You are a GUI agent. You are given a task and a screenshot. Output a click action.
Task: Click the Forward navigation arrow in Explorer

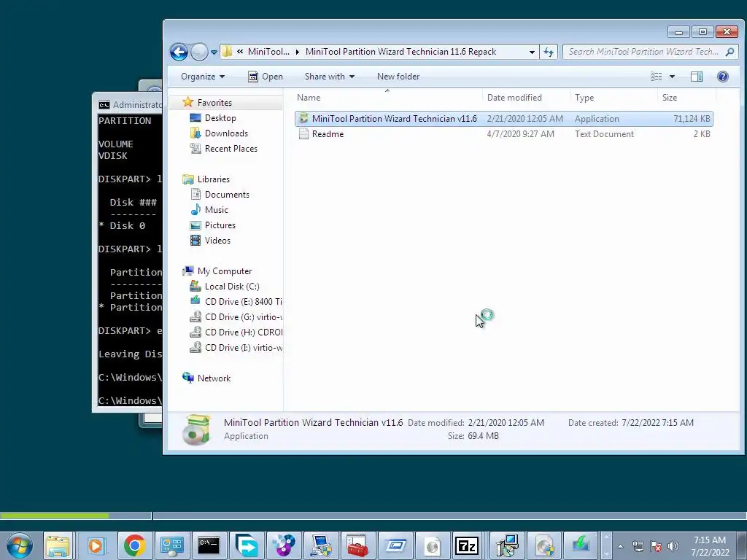pyautogui.click(x=199, y=52)
